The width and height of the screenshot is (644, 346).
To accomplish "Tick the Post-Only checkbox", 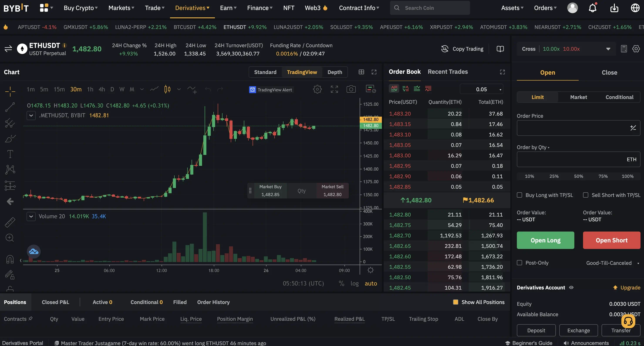I will coord(519,263).
